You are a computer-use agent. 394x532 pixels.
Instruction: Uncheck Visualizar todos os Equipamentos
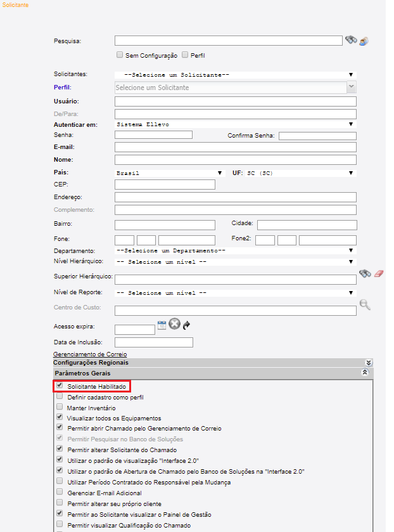pyautogui.click(x=60, y=417)
